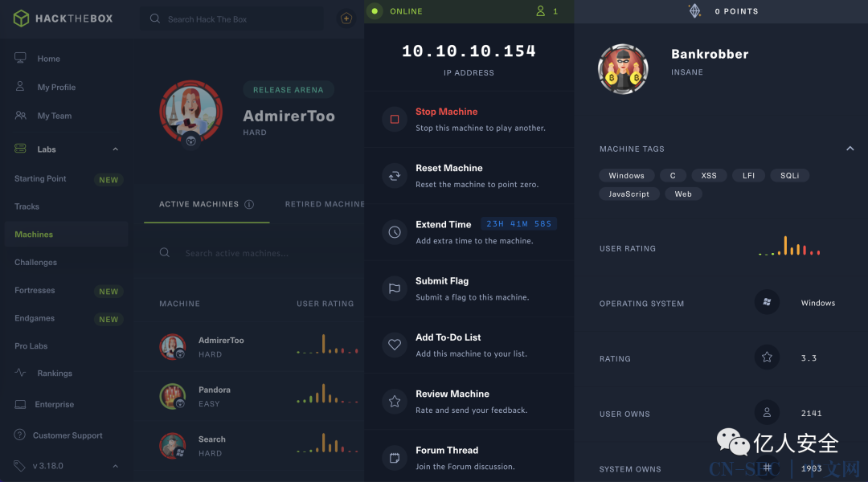Collapse the Labs section chevron
Image resolution: width=868 pixels, height=482 pixels.
pos(115,149)
